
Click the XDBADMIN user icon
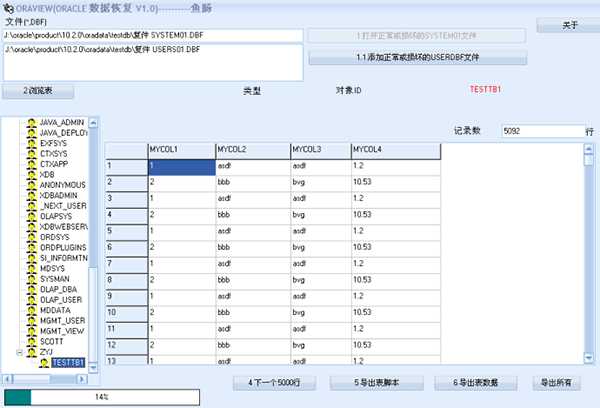(32, 196)
